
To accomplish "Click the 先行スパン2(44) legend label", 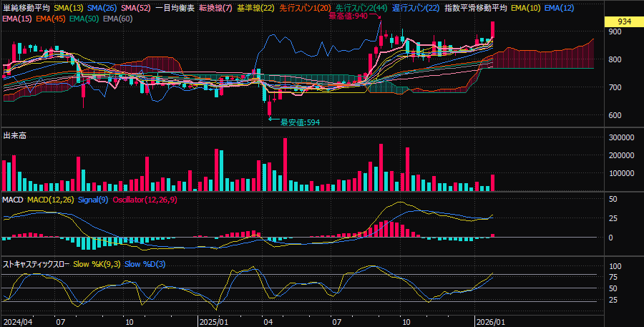I will pos(361,7).
